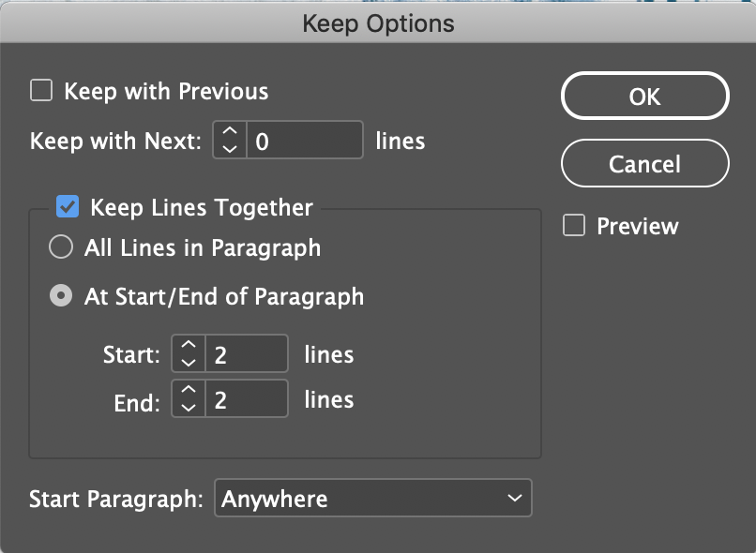Enable the Keep with Previous checkbox
This screenshot has width=756, height=553.
(x=38, y=91)
